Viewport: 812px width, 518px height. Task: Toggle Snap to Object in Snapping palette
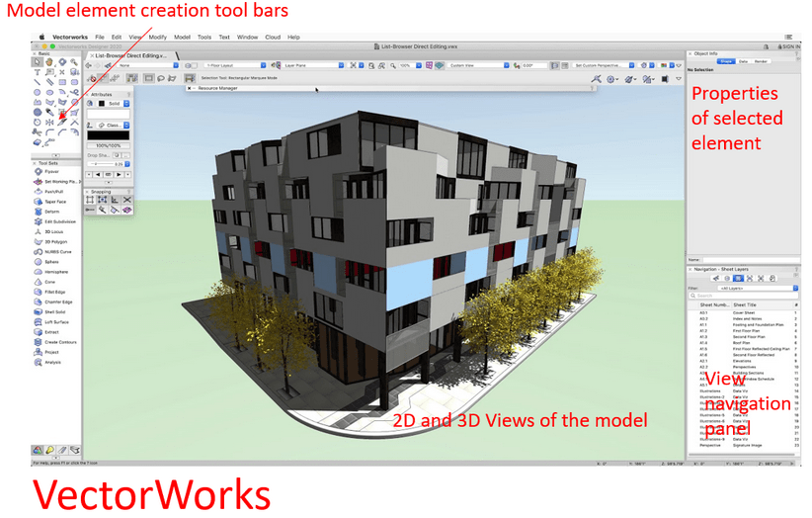[102, 200]
